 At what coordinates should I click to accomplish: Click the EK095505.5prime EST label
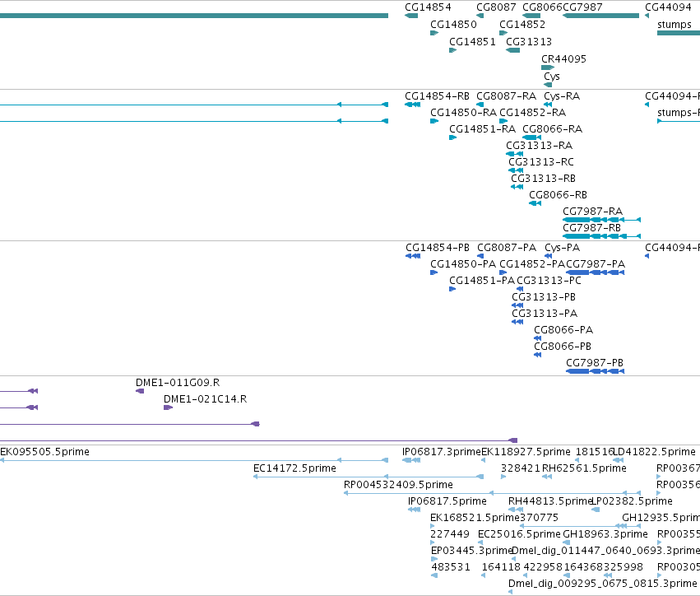tap(44, 452)
